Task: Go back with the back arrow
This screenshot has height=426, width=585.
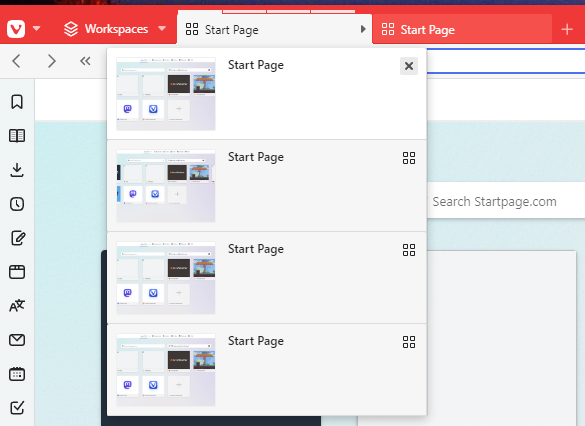Action: click(x=16, y=61)
